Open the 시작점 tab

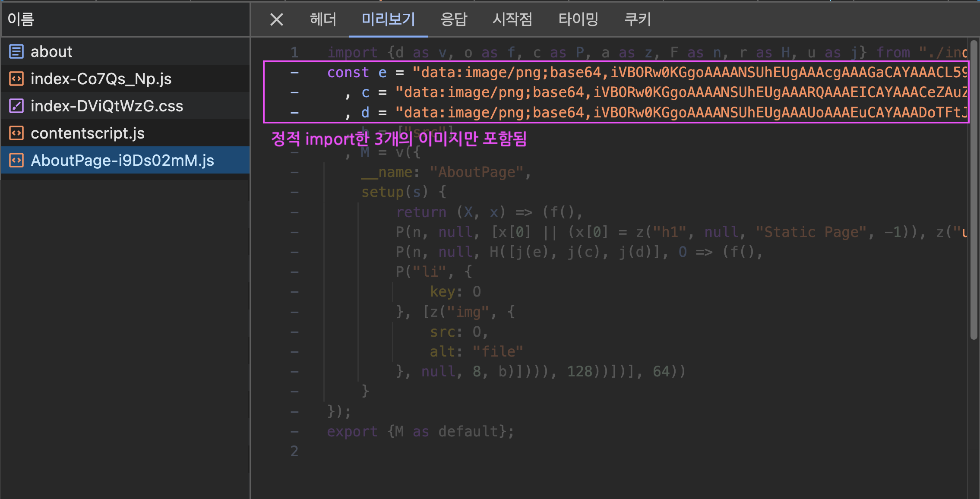click(512, 19)
